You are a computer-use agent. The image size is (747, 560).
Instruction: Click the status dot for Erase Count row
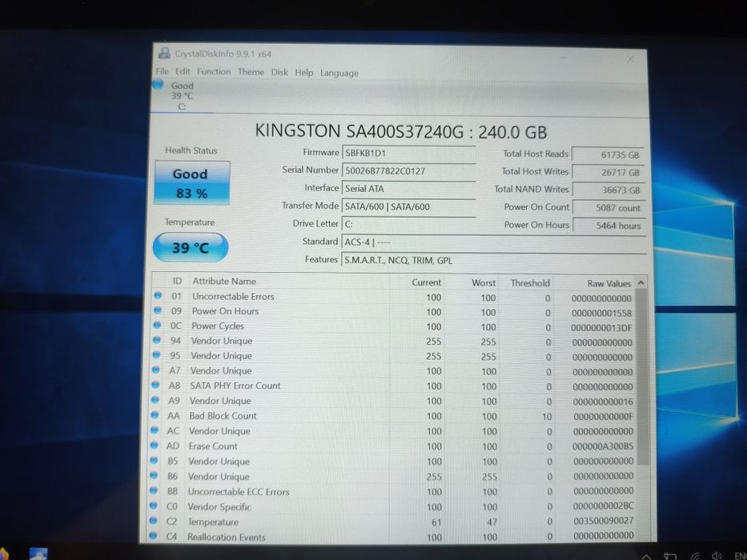click(x=154, y=446)
